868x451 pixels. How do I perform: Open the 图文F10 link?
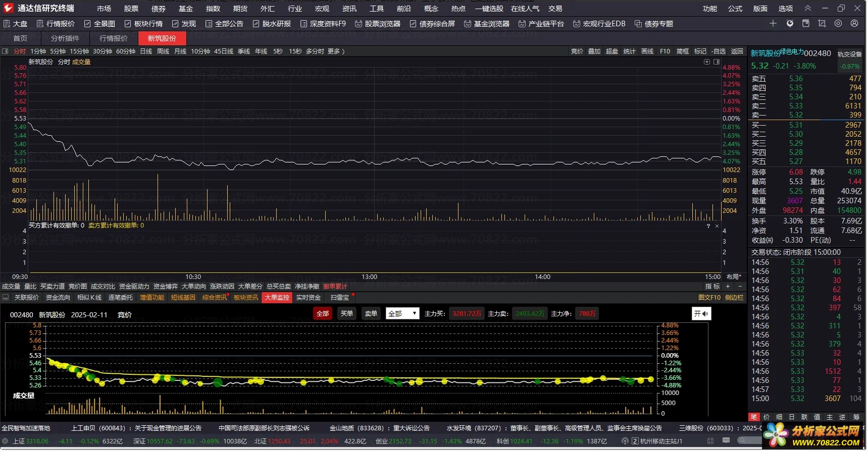709,298
